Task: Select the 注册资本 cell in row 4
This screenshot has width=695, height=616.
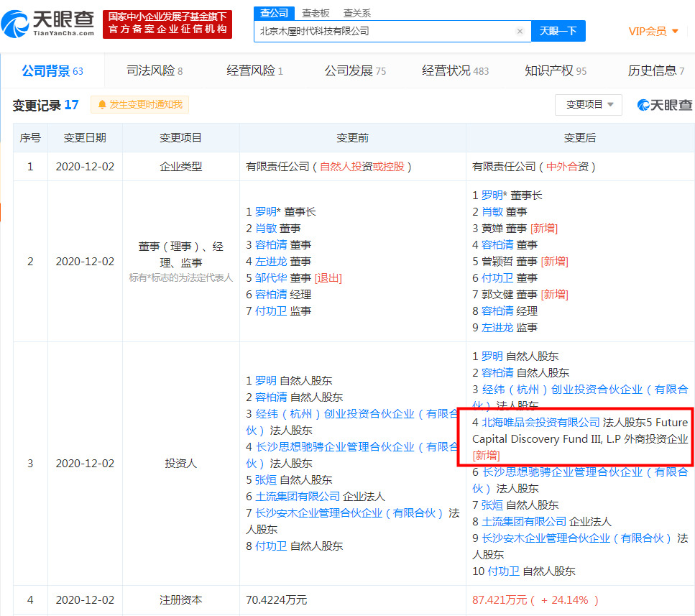Action: tap(181, 600)
